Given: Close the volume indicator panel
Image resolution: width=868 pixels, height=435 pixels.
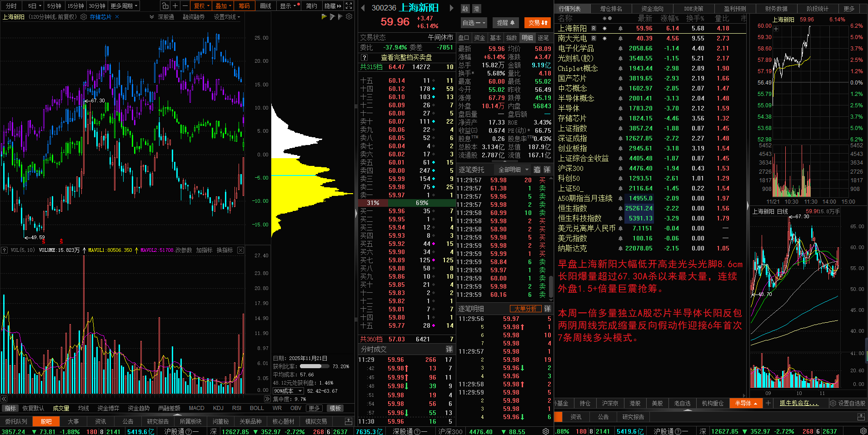Looking at the screenshot, I should [x=240, y=250].
